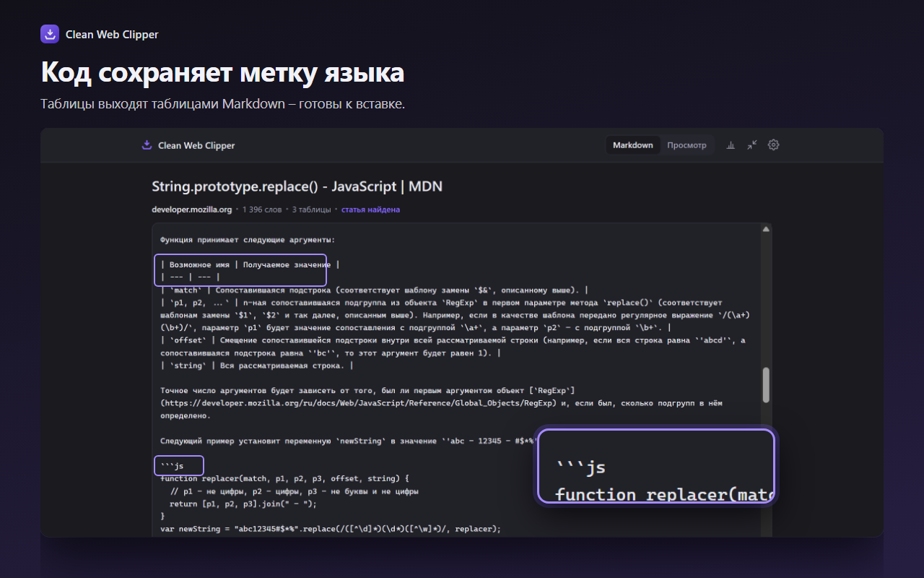Screen dimensions: 924x578
Task: Click the '`match`' table row text
Action: coord(375,290)
